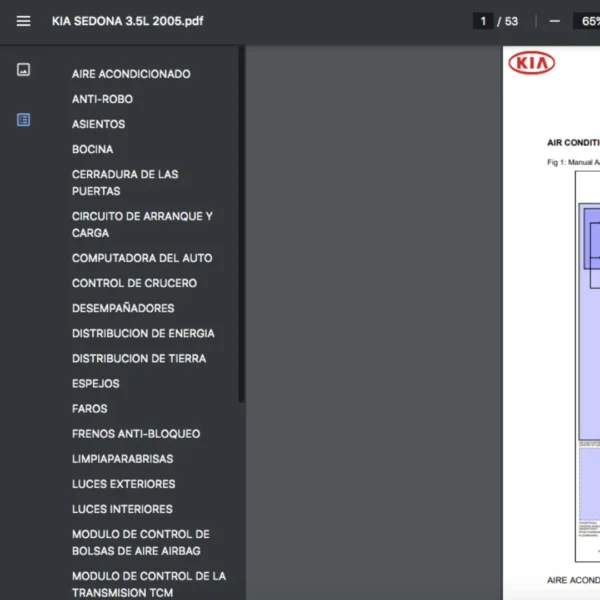
Task: Jump to FAROS section
Action: click(x=90, y=409)
